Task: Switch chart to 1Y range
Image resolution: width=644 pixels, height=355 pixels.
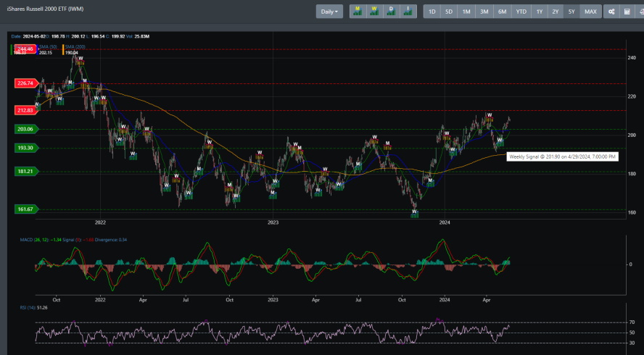Action: pos(540,12)
